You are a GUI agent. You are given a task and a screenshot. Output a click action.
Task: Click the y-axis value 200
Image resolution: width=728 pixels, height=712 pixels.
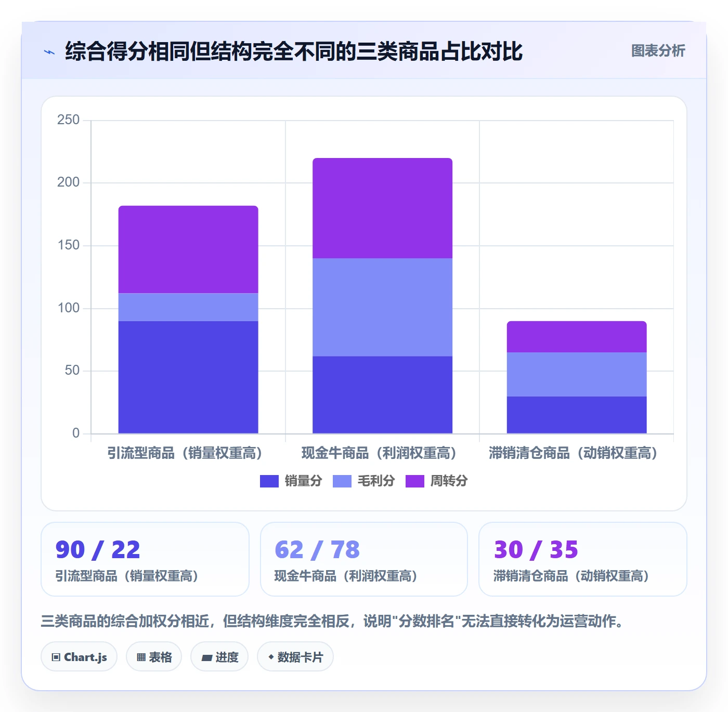[x=69, y=182]
